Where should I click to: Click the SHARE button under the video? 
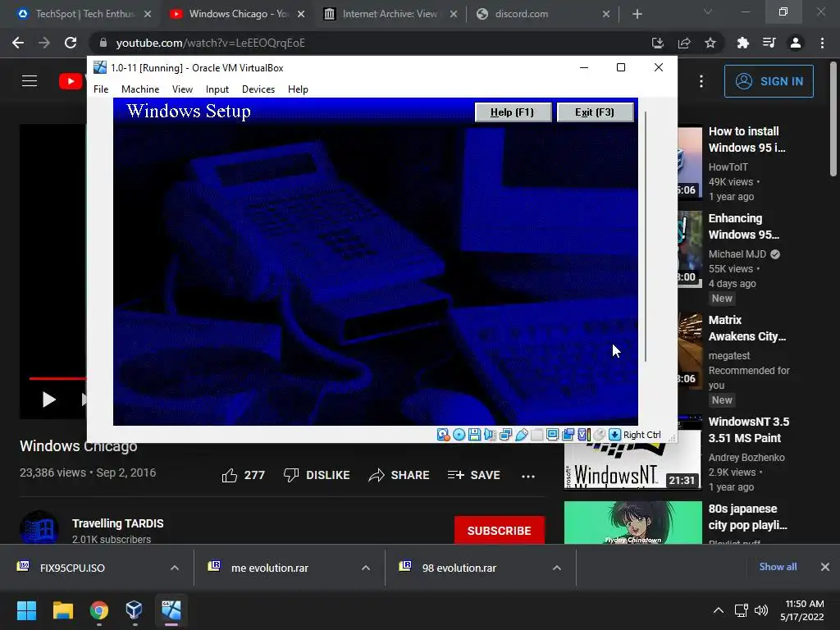[x=399, y=475]
